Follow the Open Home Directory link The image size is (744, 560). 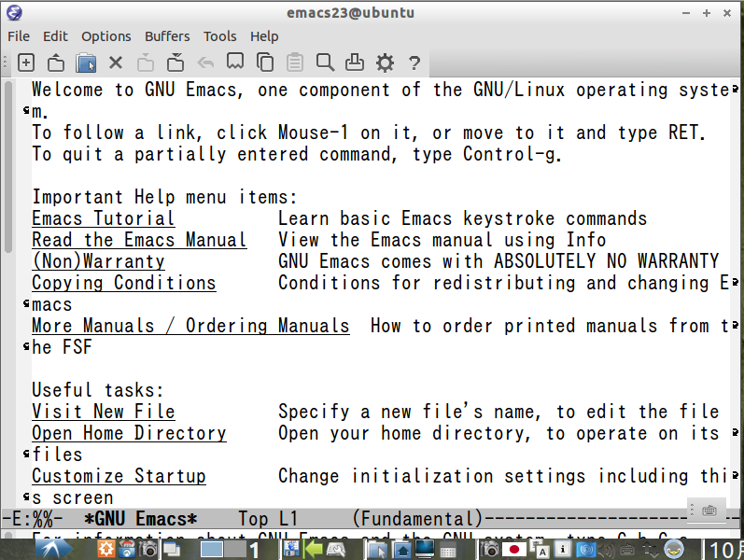tap(129, 433)
